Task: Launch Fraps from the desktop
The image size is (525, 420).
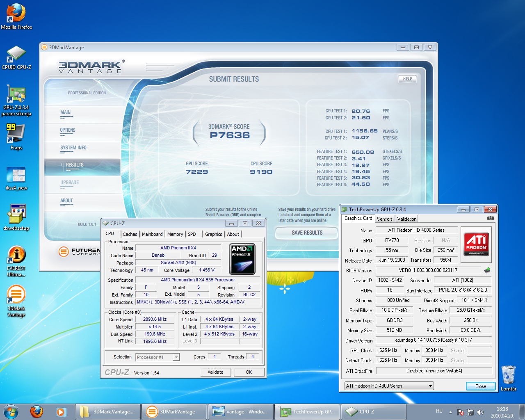Action: (x=16, y=137)
